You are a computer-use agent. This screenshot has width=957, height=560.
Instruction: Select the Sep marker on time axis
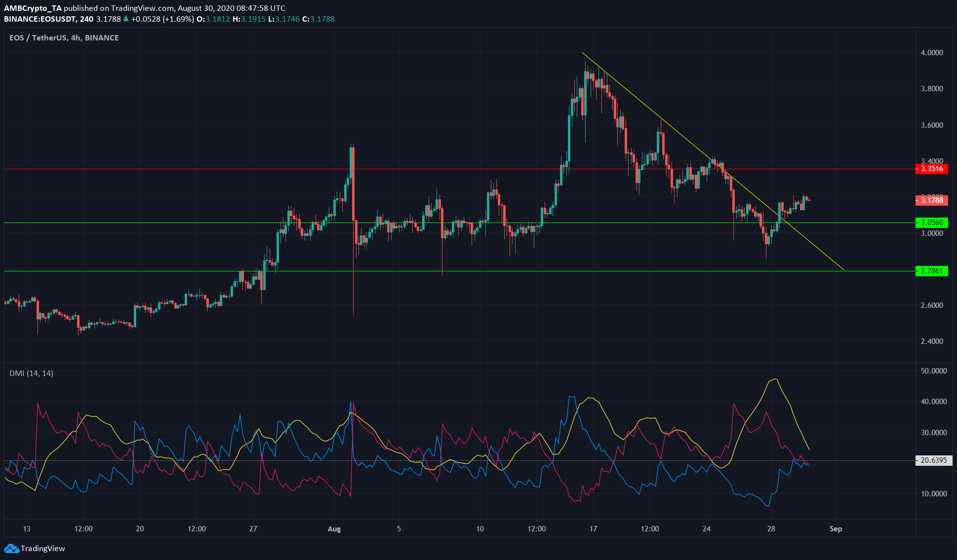pos(836,529)
